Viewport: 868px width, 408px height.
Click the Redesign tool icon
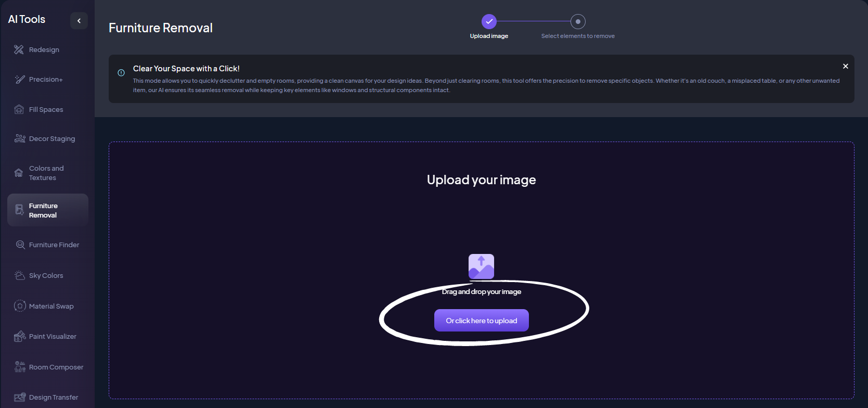click(x=19, y=49)
